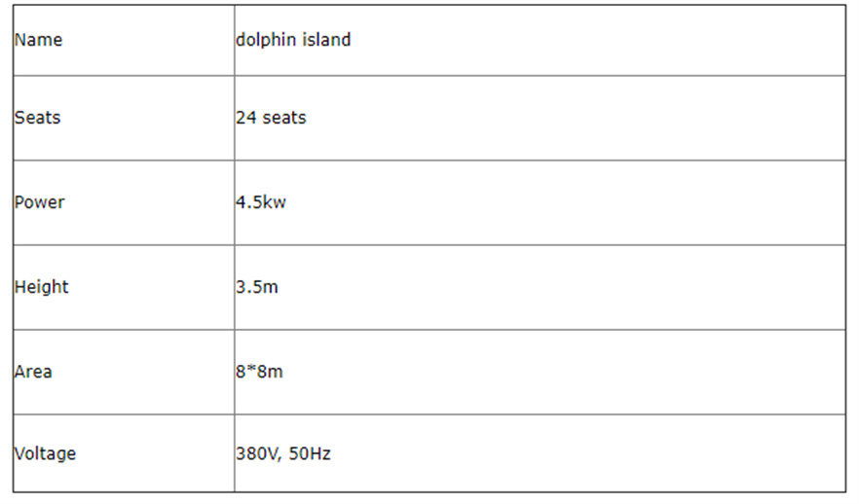Image resolution: width=859 pixels, height=504 pixels.
Task: Click the 'Seats' label cell in first column
Action: pos(37,118)
